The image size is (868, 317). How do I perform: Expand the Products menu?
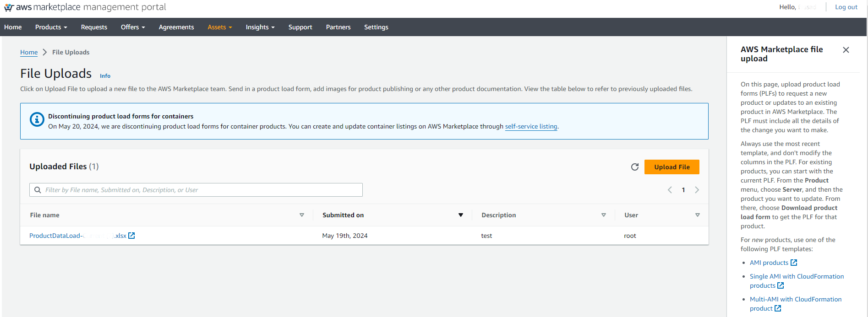pos(51,27)
